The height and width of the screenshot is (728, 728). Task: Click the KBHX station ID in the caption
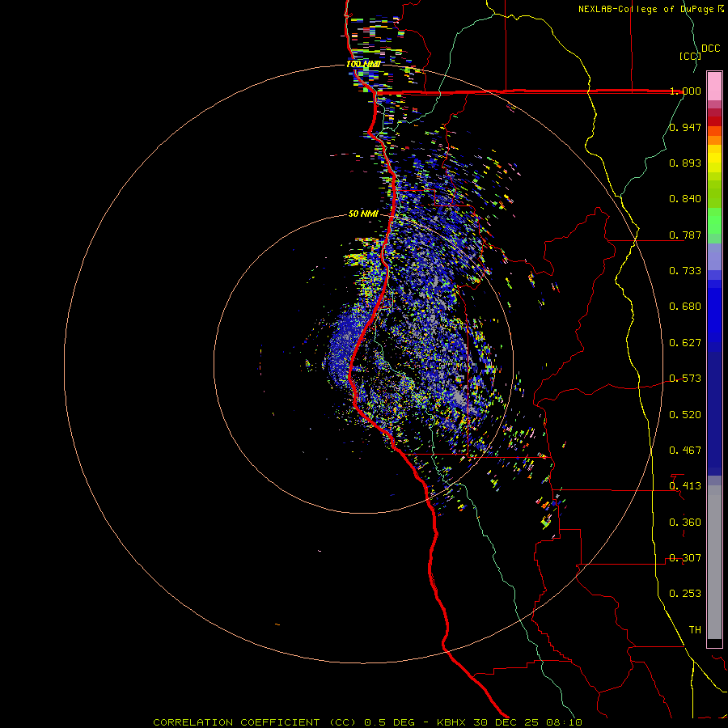click(x=451, y=722)
